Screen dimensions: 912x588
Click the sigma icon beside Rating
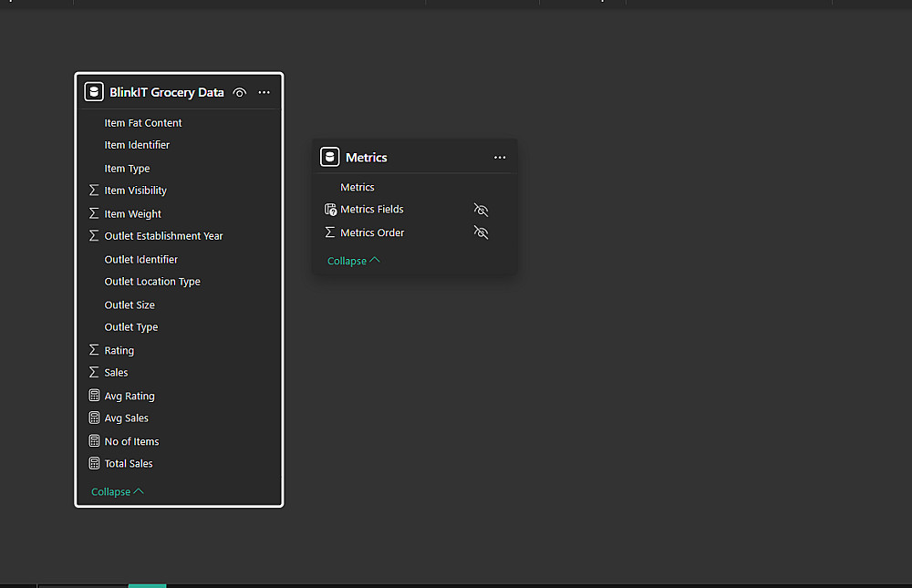pos(94,349)
